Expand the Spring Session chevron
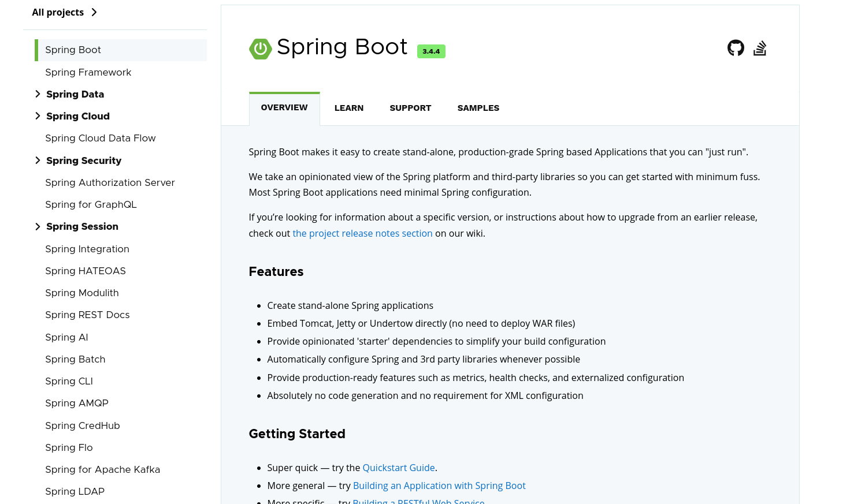Image resolution: width=850 pixels, height=504 pixels. pyautogui.click(x=38, y=226)
